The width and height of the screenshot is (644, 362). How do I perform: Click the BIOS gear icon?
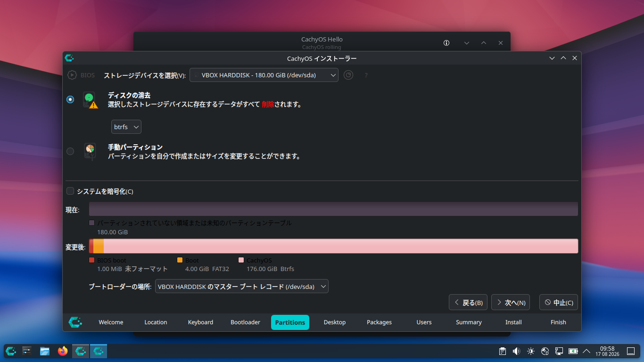[72, 75]
